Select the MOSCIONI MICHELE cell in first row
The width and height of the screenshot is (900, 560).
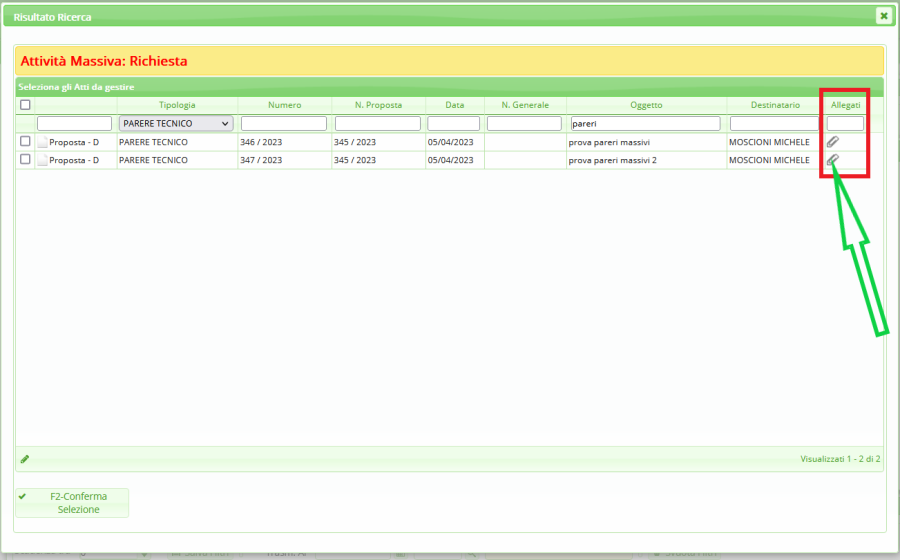[x=771, y=142]
